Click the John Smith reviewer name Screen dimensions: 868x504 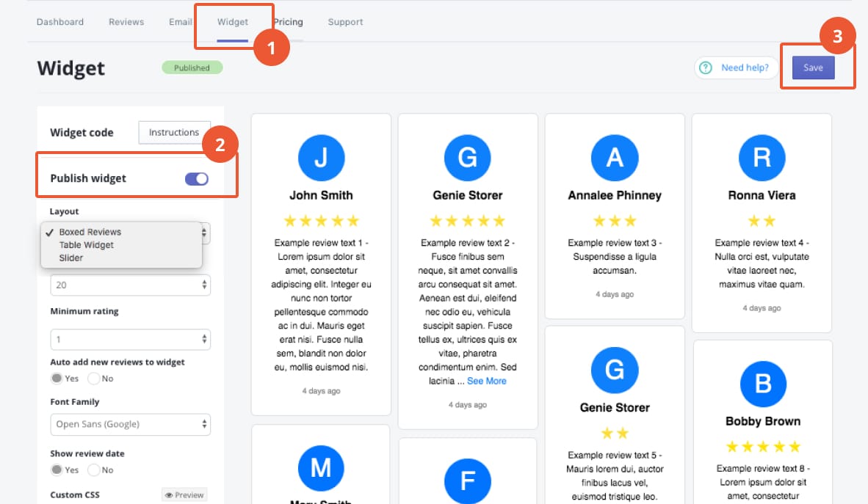tap(321, 195)
